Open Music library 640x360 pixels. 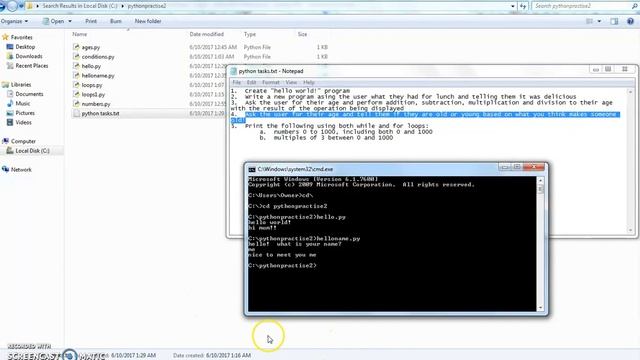(22, 104)
